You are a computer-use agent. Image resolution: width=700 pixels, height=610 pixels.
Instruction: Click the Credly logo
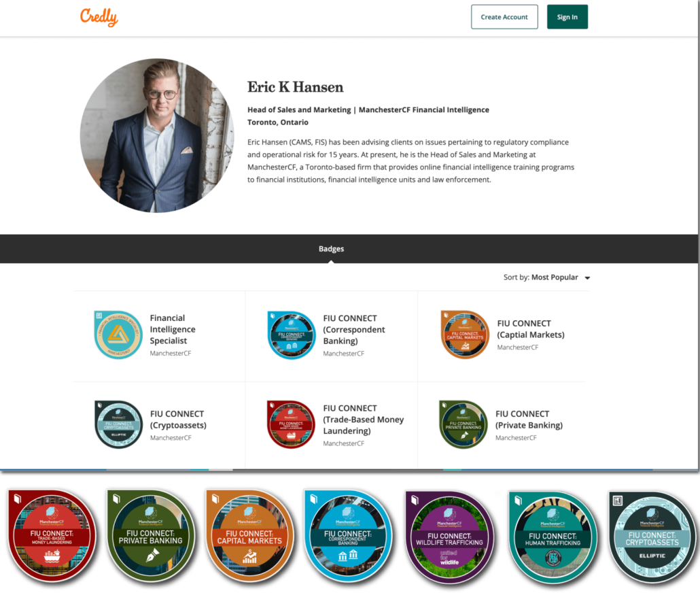pyautogui.click(x=99, y=17)
